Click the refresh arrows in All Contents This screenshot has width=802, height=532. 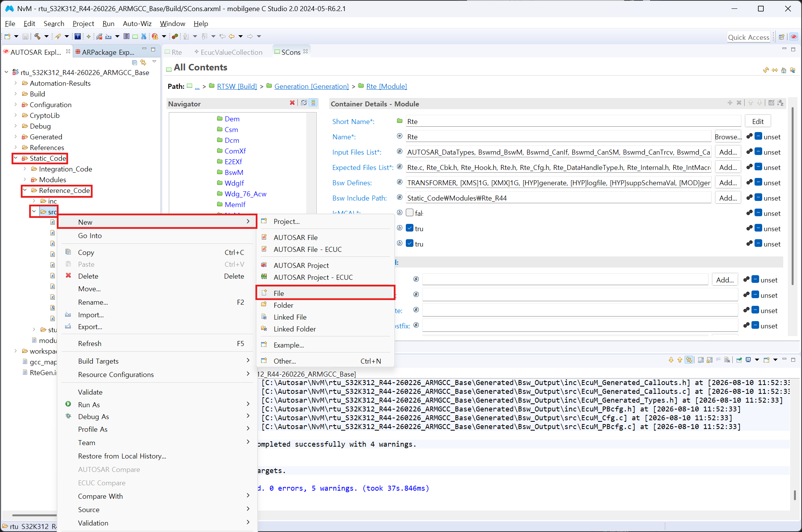click(x=766, y=70)
